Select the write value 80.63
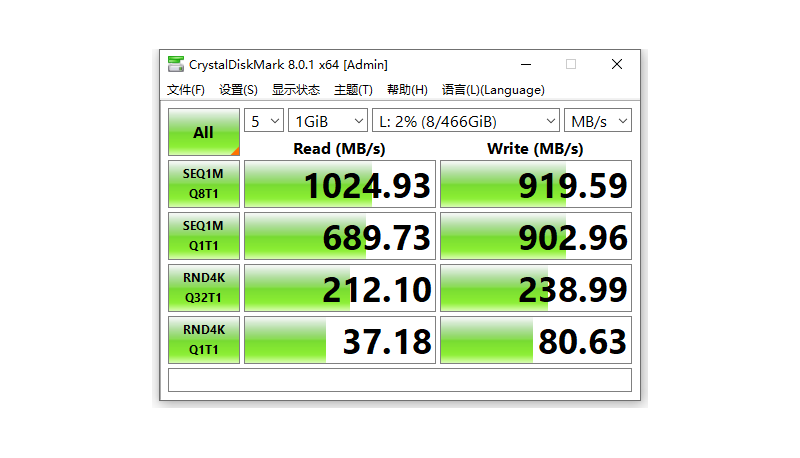This screenshot has width=800, height=458. (536, 340)
